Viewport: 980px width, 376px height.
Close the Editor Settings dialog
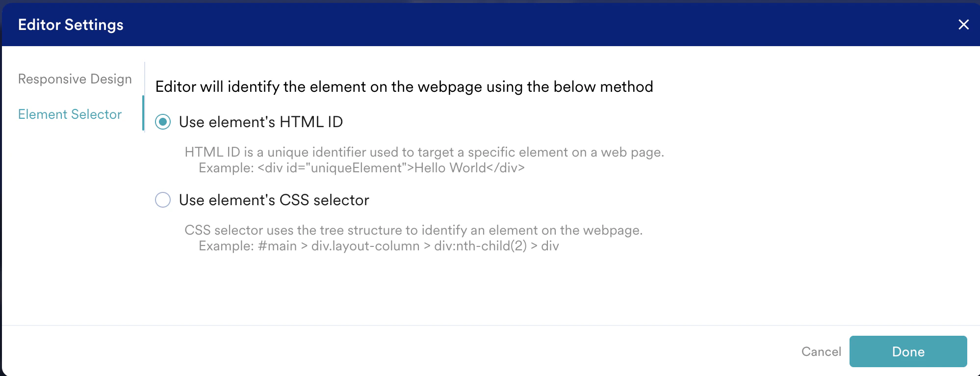(x=963, y=25)
